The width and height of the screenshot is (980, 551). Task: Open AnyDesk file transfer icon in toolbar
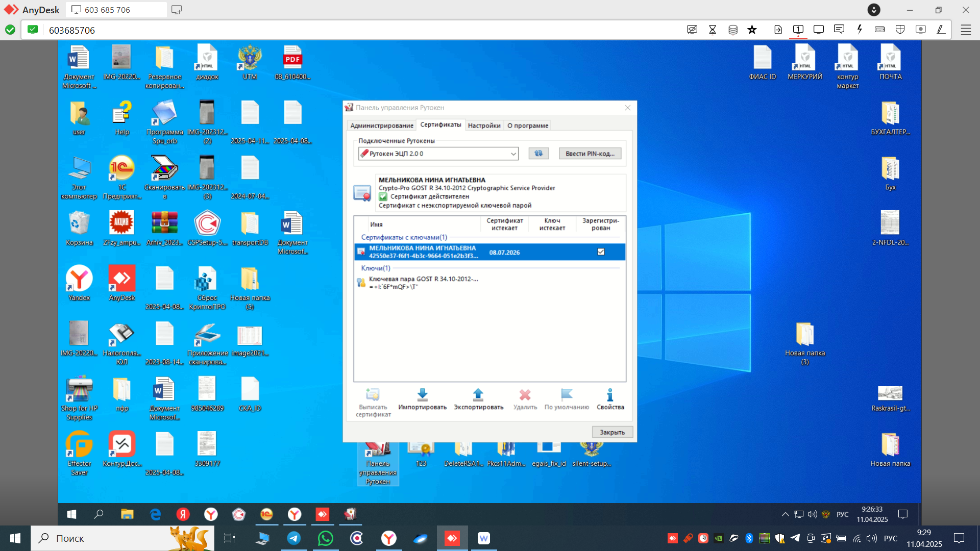(x=778, y=30)
